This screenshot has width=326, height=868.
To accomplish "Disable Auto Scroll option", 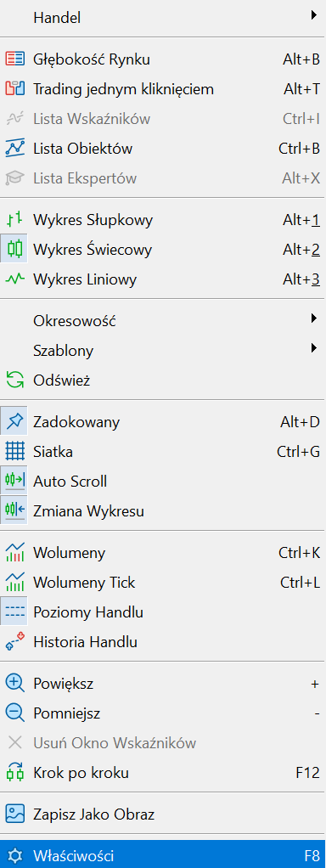I will [x=163, y=482].
